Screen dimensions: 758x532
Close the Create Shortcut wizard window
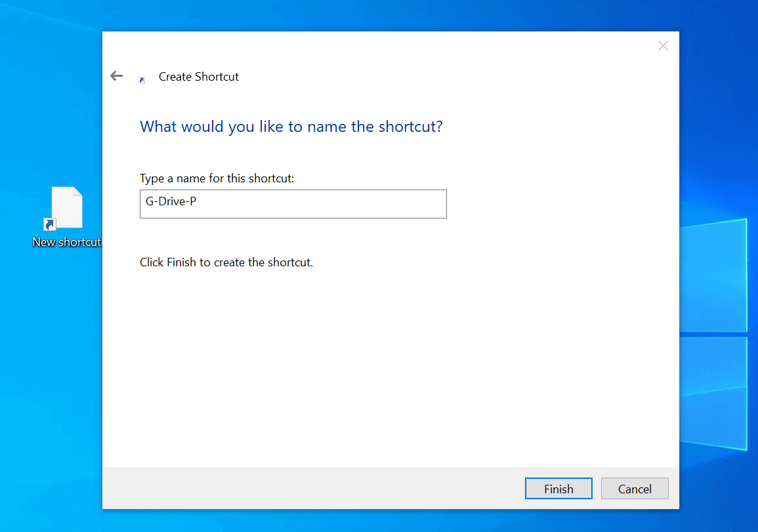662,45
